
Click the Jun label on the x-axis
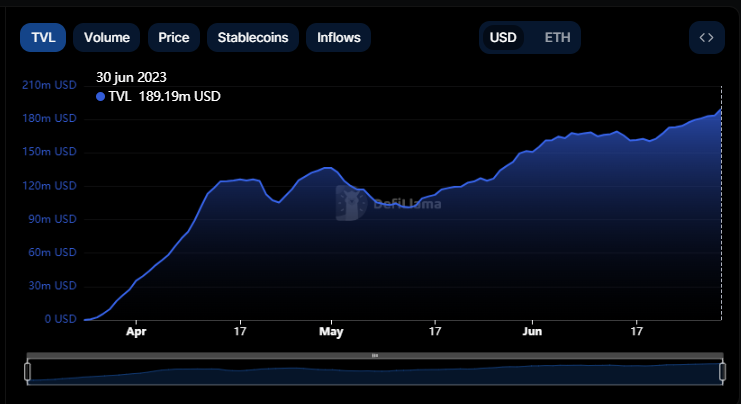(x=533, y=330)
